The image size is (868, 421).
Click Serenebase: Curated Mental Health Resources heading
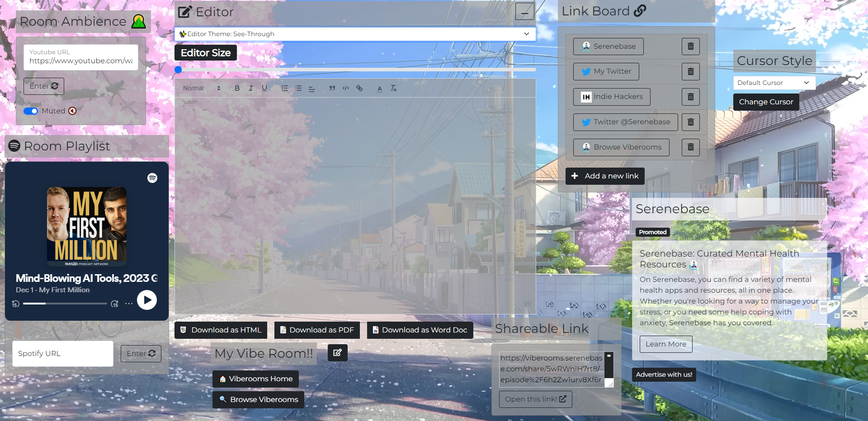(719, 259)
